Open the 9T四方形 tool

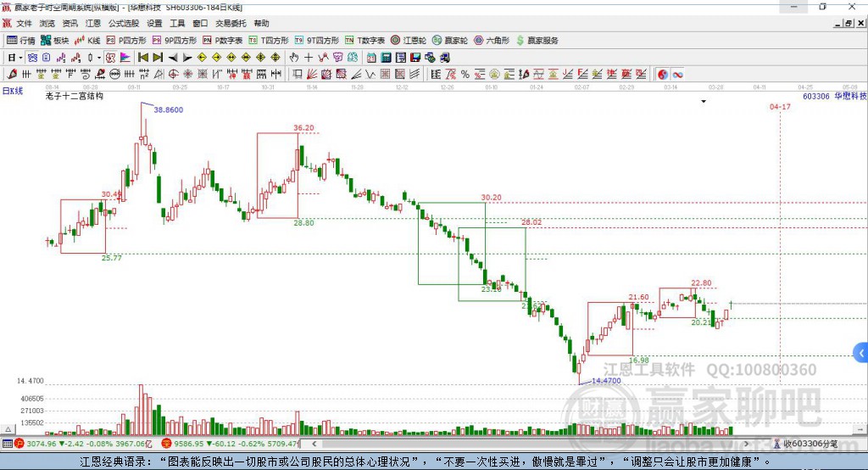click(317, 41)
